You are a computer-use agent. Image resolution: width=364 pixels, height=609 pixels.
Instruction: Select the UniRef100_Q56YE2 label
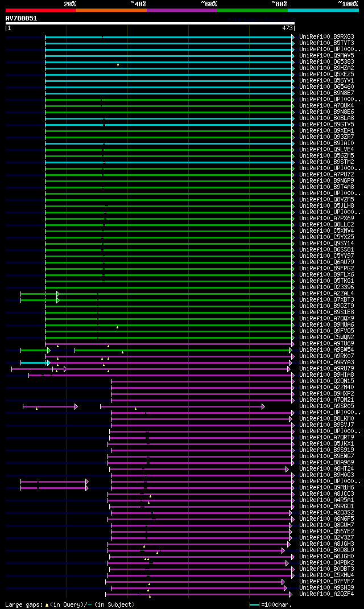point(326,532)
